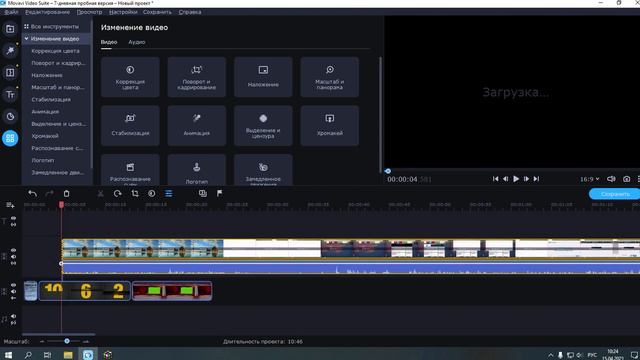Mute preview player volume
The height and width of the screenshot is (360, 640).
[x=611, y=179]
